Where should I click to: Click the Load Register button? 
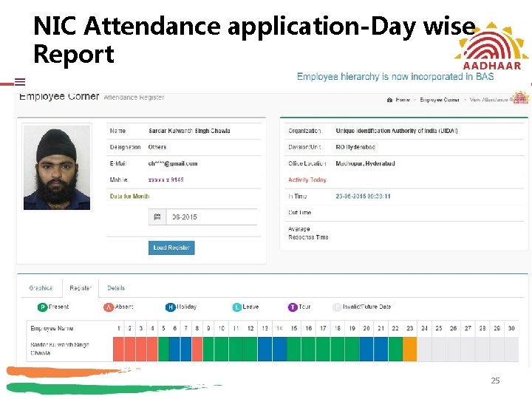(x=171, y=248)
